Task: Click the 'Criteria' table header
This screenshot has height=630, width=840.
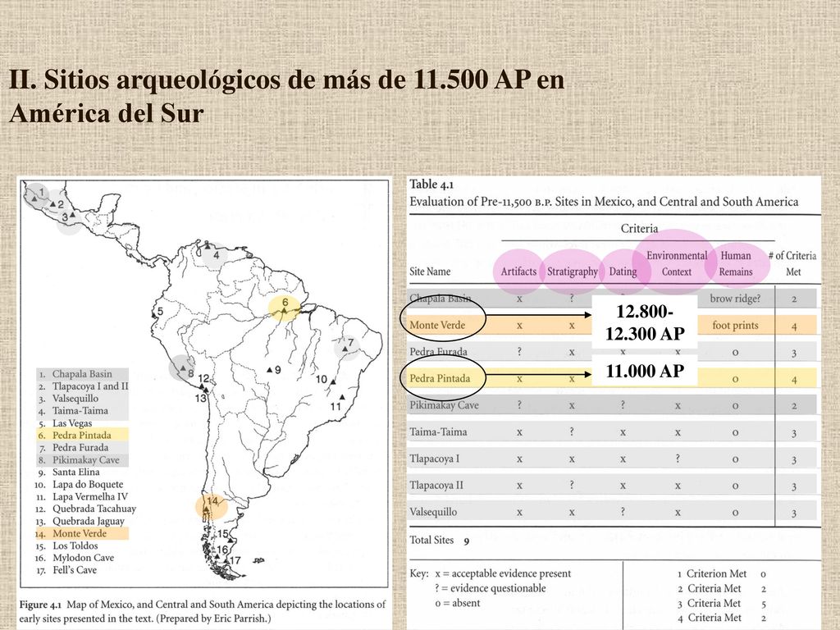Action: click(x=638, y=228)
